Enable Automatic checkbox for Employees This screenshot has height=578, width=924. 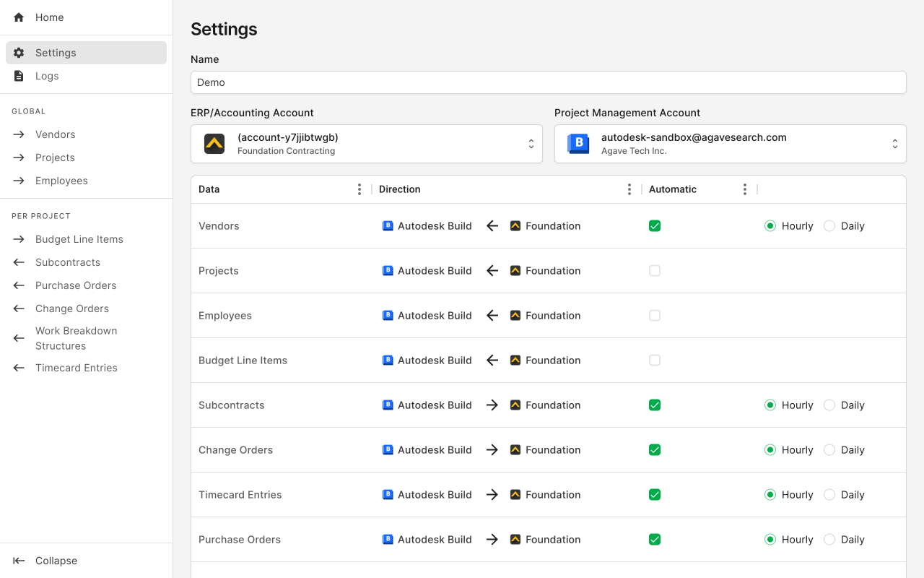[x=655, y=316]
